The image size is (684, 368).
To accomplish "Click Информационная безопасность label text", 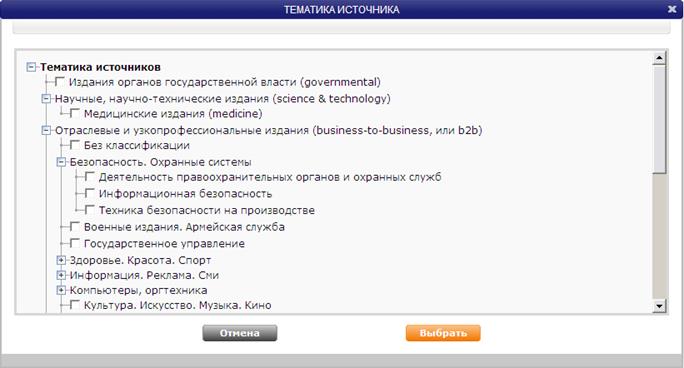I will pyautogui.click(x=185, y=194).
